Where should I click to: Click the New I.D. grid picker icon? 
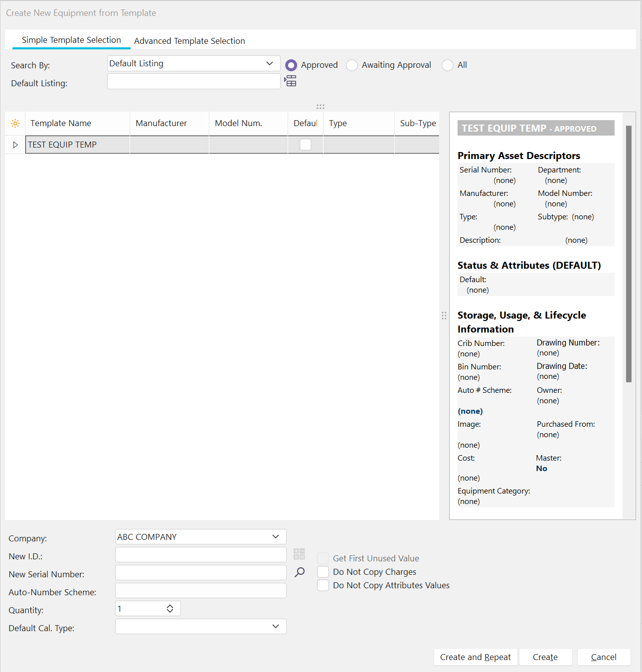click(x=299, y=554)
